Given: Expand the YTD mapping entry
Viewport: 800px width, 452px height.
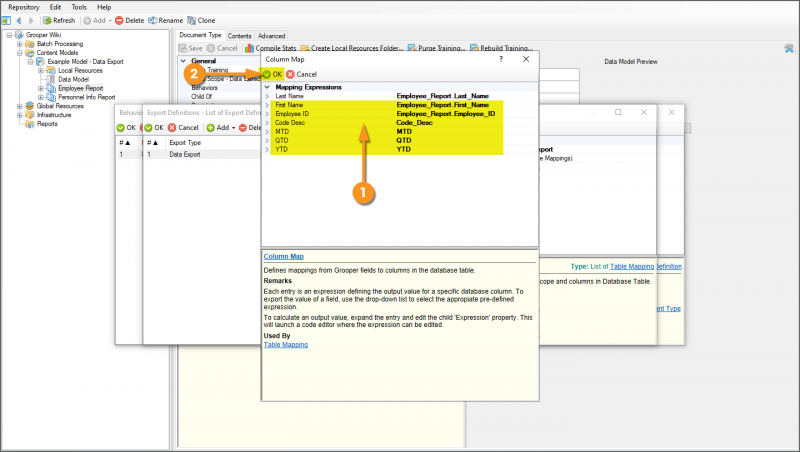Looking at the screenshot, I should tap(267, 149).
